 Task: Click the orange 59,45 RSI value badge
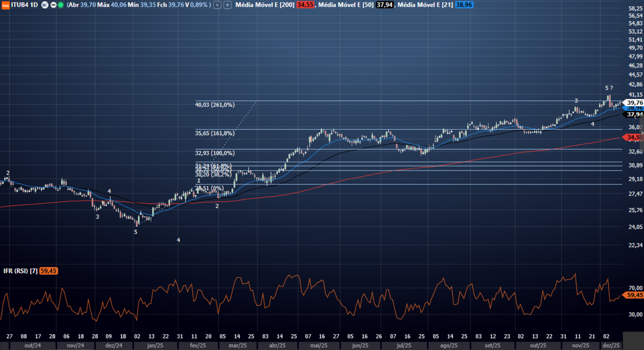(x=48, y=271)
